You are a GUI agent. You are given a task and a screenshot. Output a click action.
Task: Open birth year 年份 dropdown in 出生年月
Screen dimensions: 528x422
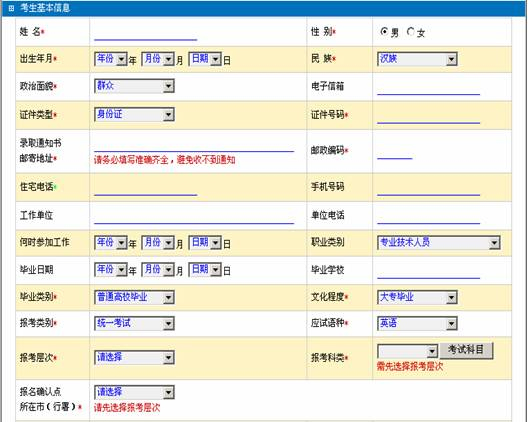point(111,59)
